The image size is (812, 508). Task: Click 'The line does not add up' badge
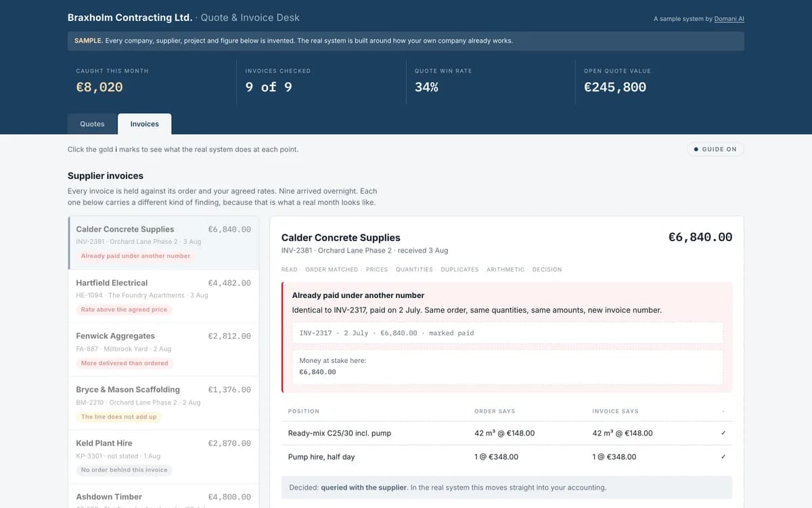(x=118, y=417)
